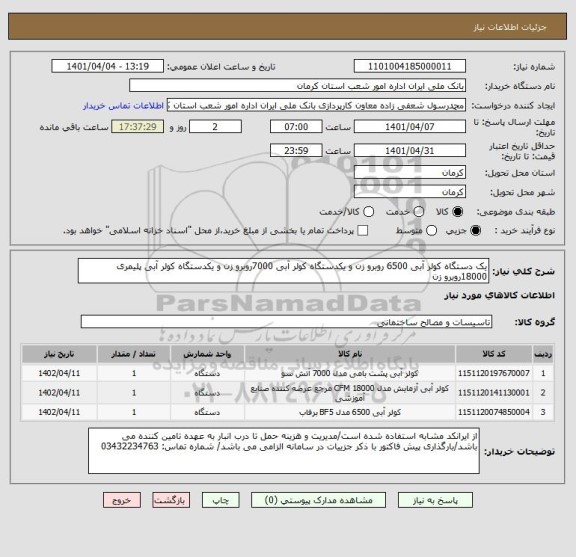Image resolution: width=576 pixels, height=557 pixels.
Task: Click product code 1151120074850004
Action: pyautogui.click(x=494, y=412)
